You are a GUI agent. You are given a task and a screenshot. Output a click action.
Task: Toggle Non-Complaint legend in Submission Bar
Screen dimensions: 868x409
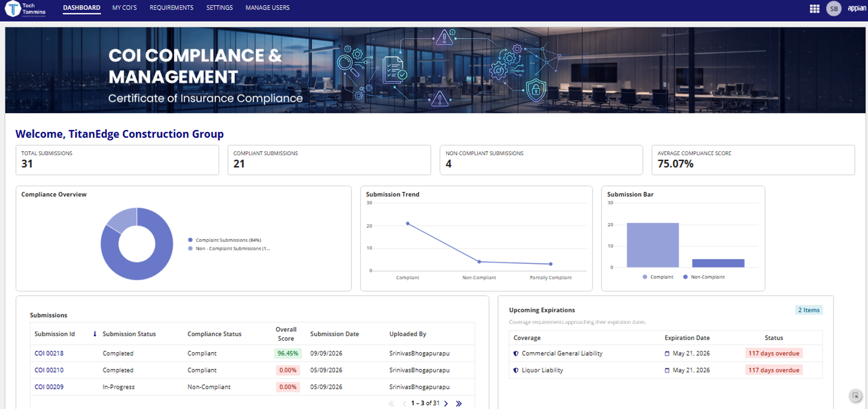704,277
